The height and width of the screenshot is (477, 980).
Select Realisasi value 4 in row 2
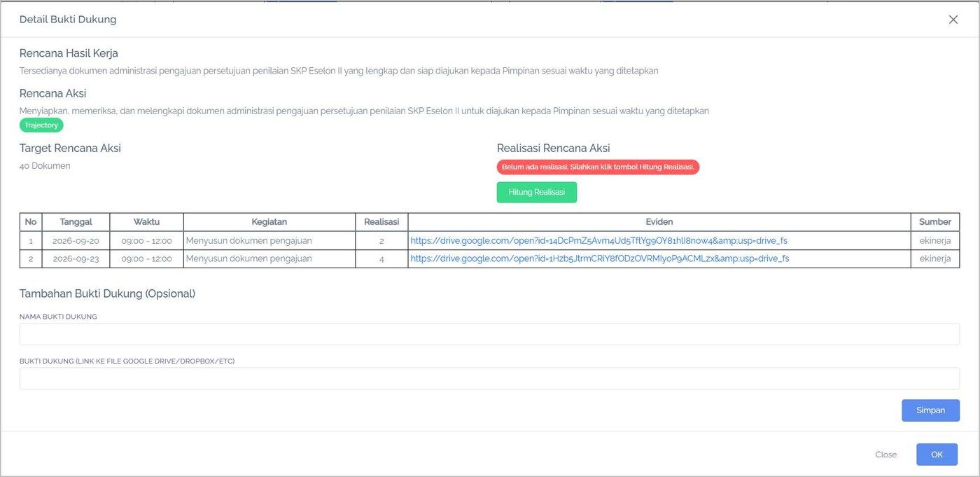(381, 258)
